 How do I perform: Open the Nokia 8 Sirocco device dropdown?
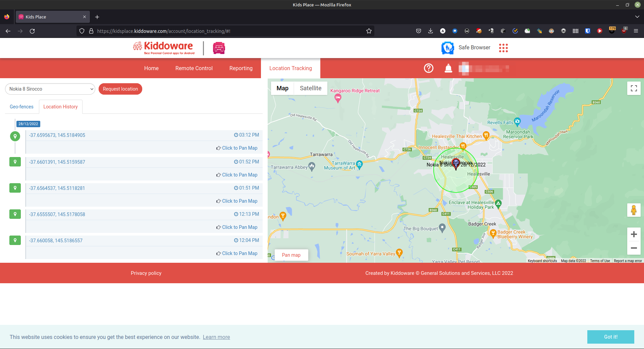pos(50,89)
